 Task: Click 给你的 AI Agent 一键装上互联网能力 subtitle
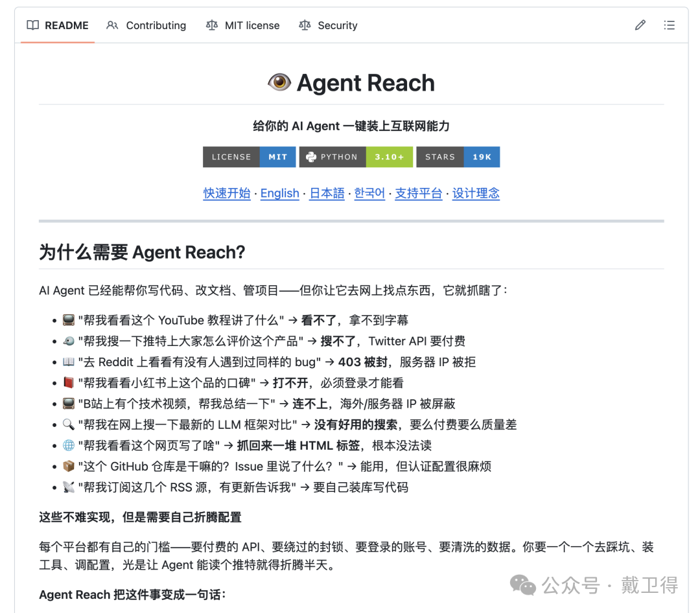[x=351, y=126]
